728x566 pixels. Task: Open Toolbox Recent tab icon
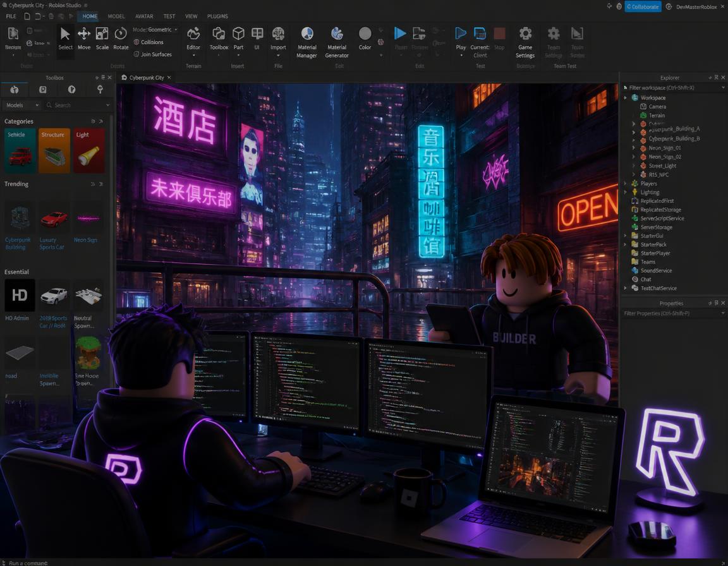click(71, 90)
